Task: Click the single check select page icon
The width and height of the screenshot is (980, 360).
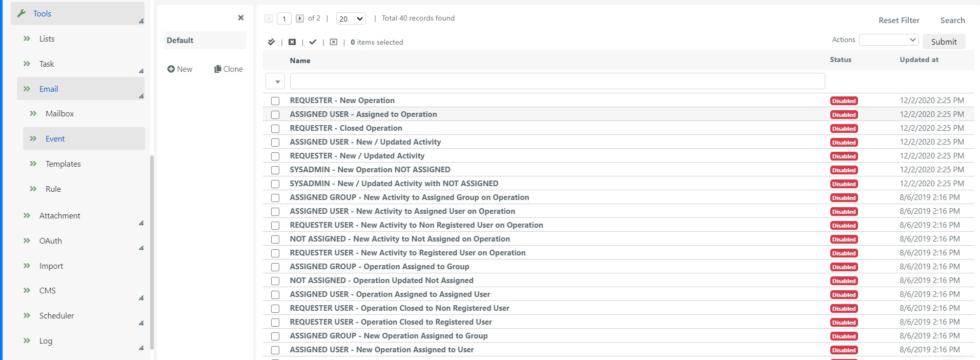Action: [x=313, y=42]
